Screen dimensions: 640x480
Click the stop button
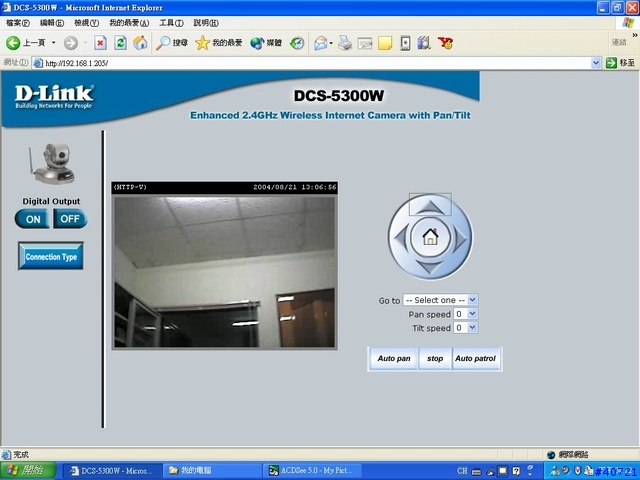435,358
